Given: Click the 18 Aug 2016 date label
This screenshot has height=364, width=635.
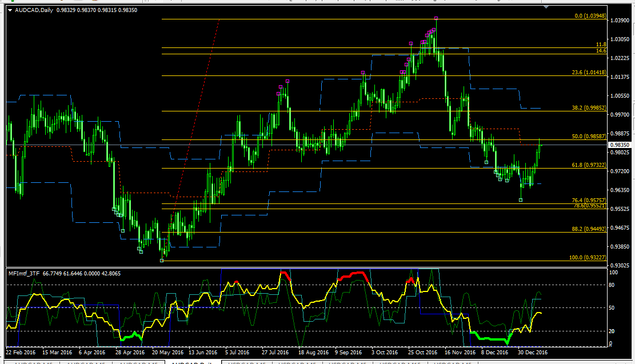Looking at the screenshot, I should 313,352.
